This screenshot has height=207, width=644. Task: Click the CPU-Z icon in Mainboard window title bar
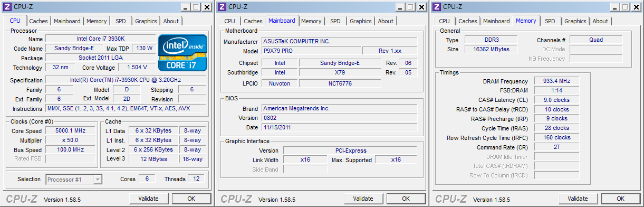222,6
